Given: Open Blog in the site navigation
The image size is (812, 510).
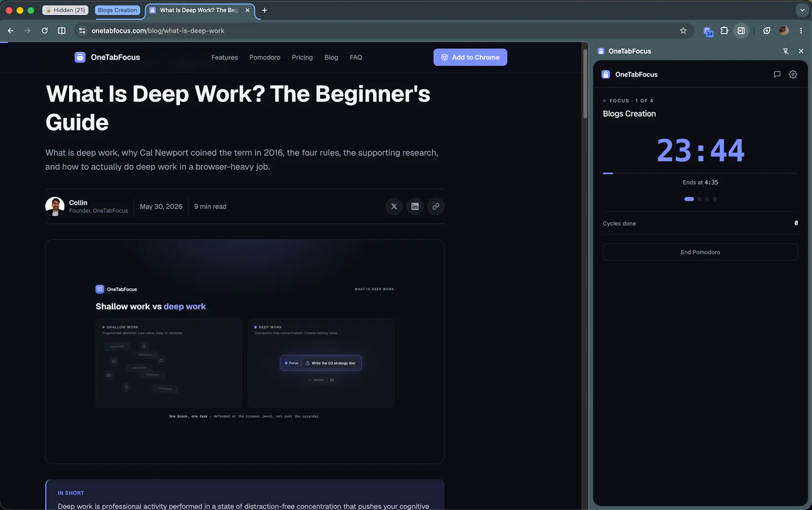Looking at the screenshot, I should tap(331, 57).
